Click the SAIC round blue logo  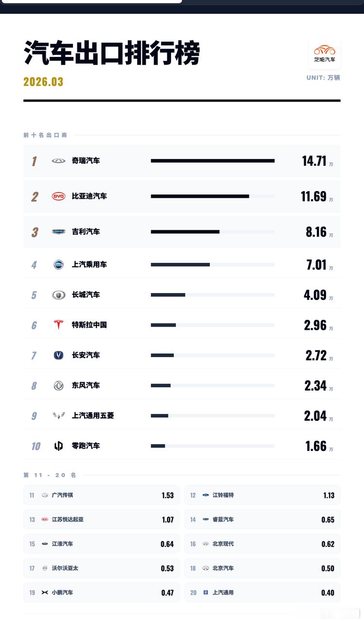[58, 264]
